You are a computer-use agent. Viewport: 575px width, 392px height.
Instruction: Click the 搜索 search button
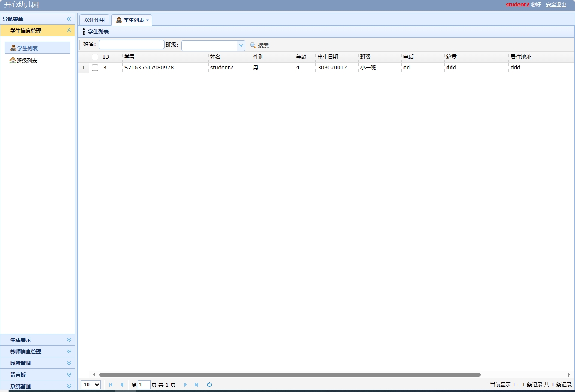click(x=259, y=45)
